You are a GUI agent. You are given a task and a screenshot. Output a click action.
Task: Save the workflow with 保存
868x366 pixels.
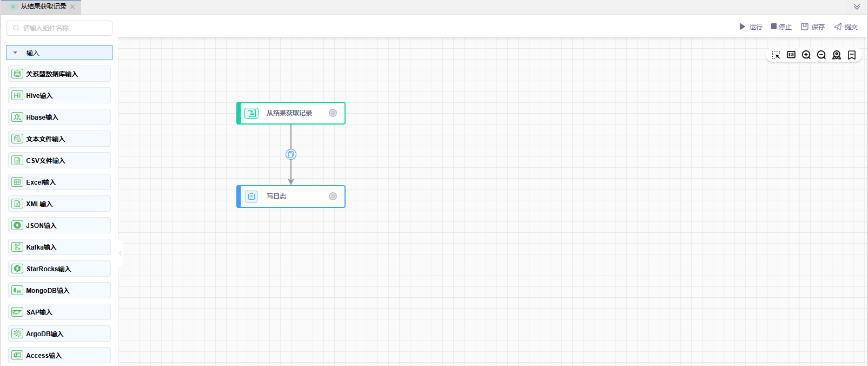coord(812,27)
